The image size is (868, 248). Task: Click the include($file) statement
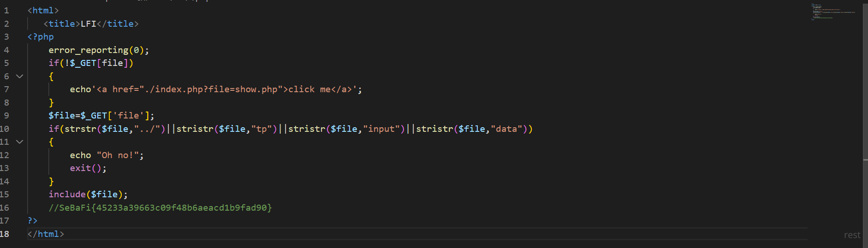(88, 195)
